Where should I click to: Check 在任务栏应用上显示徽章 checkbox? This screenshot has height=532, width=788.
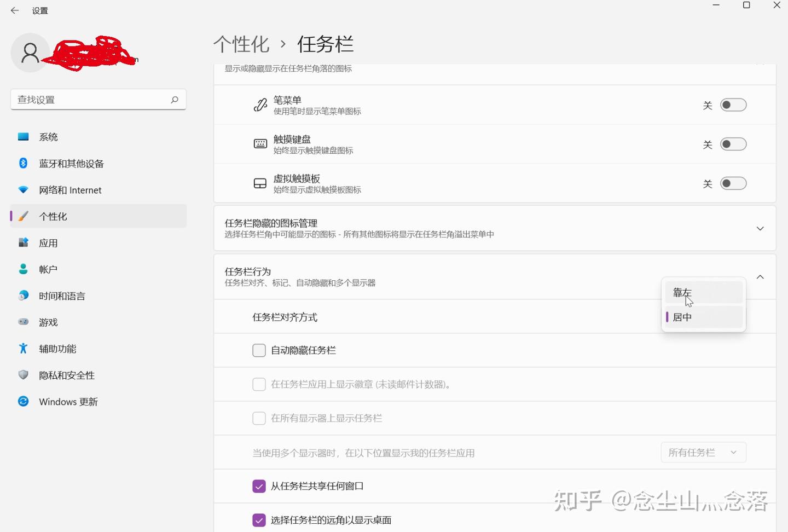coord(259,384)
